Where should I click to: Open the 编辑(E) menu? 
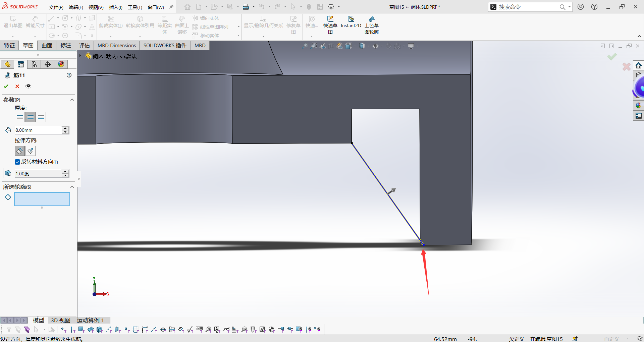pyautogui.click(x=76, y=7)
